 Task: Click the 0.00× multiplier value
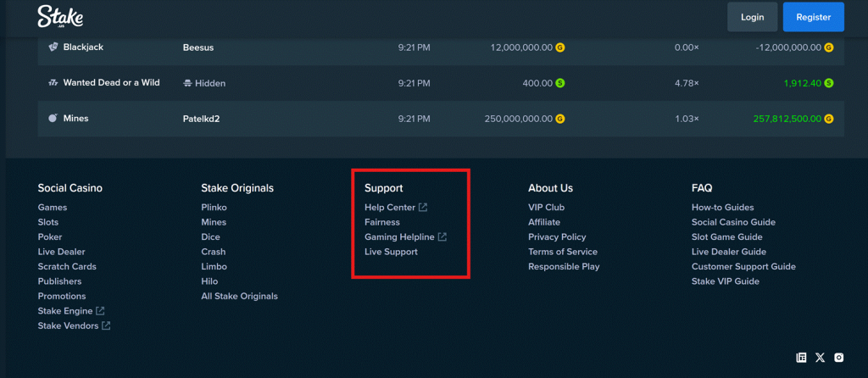687,47
